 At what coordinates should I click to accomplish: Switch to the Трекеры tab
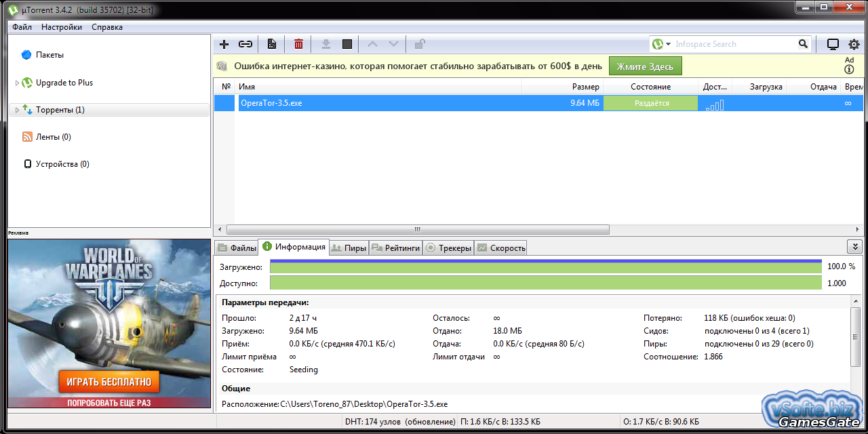[x=448, y=248]
